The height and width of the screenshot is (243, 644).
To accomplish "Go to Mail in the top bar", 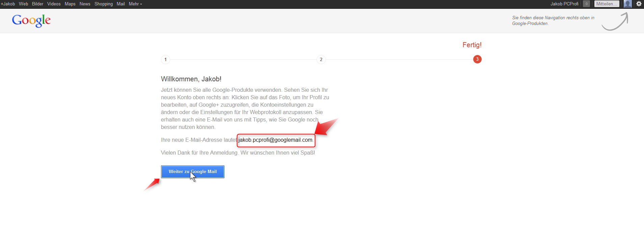I will pyautogui.click(x=121, y=4).
